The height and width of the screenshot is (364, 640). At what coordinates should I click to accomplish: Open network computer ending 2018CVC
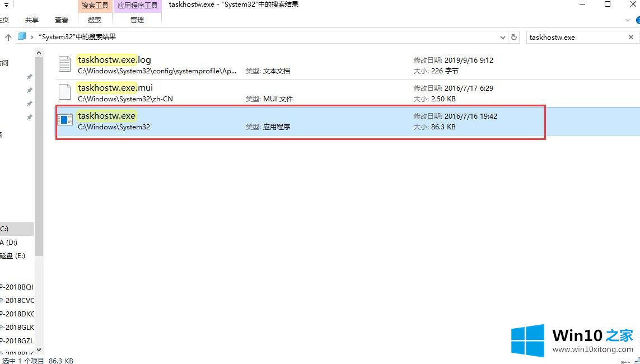[17, 300]
